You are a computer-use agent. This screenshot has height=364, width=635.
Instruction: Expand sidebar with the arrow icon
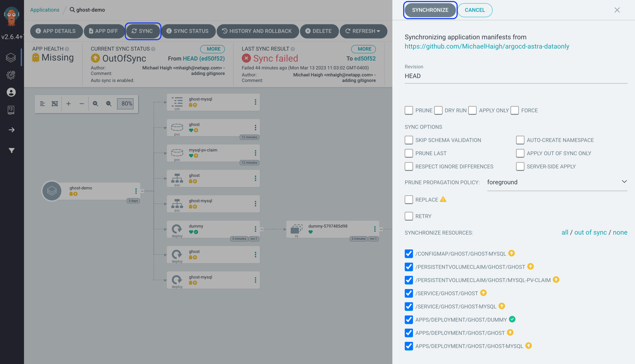12,130
